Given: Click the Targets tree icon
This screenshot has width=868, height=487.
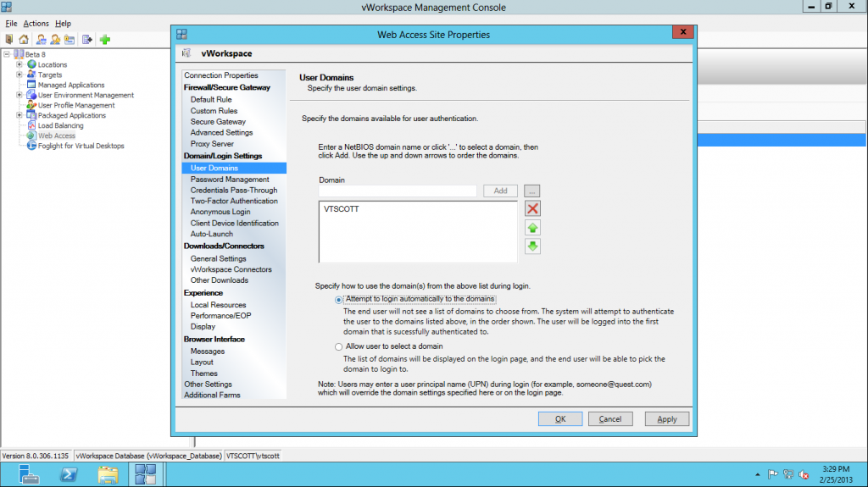Looking at the screenshot, I should (x=31, y=75).
